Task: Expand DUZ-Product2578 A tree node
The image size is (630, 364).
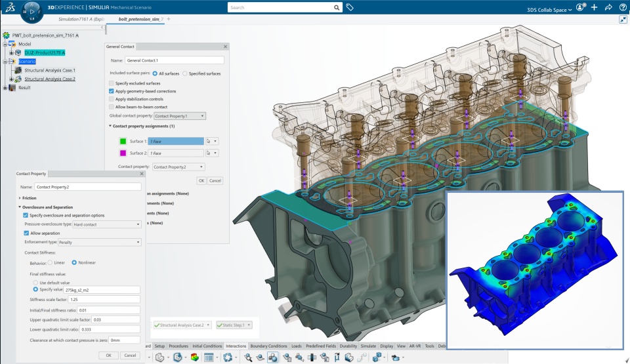Action: (11, 52)
